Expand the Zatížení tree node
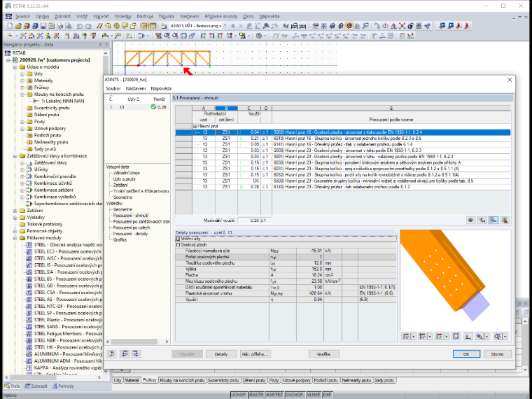The image size is (532, 399). (x=15, y=211)
